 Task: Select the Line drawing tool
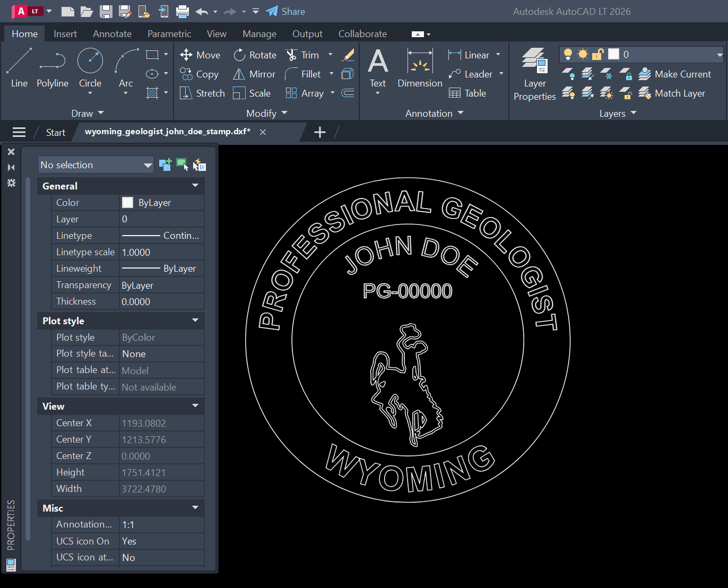click(x=19, y=68)
